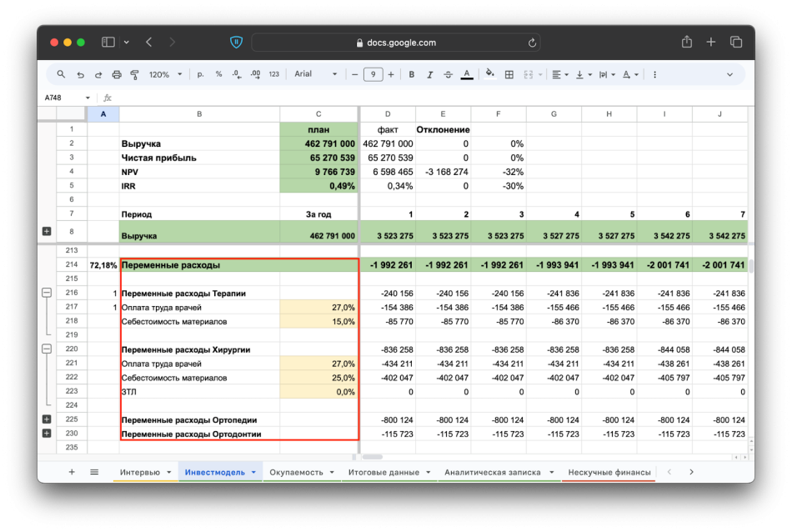This screenshot has height=532, width=792.
Task: Toggle italic formatting
Action: (x=430, y=74)
